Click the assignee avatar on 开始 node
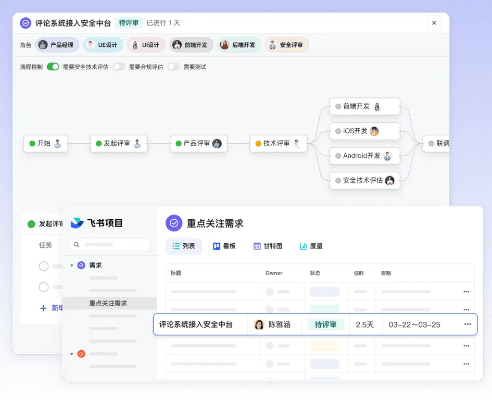492x400 pixels. click(58, 143)
